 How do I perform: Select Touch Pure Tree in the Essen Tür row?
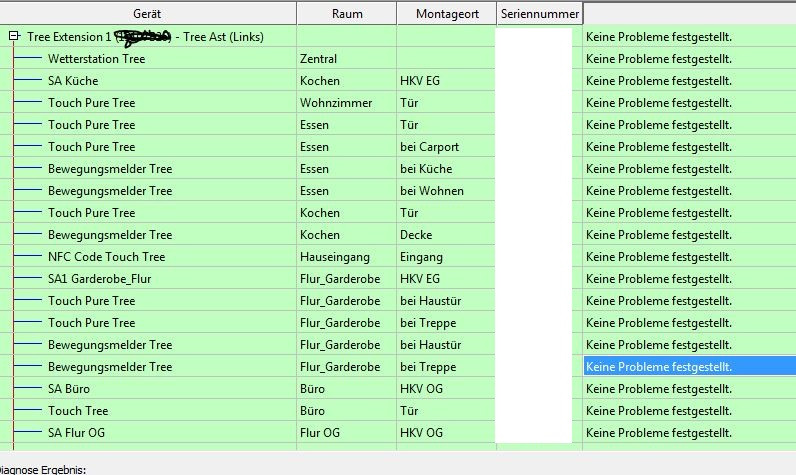coord(91,125)
